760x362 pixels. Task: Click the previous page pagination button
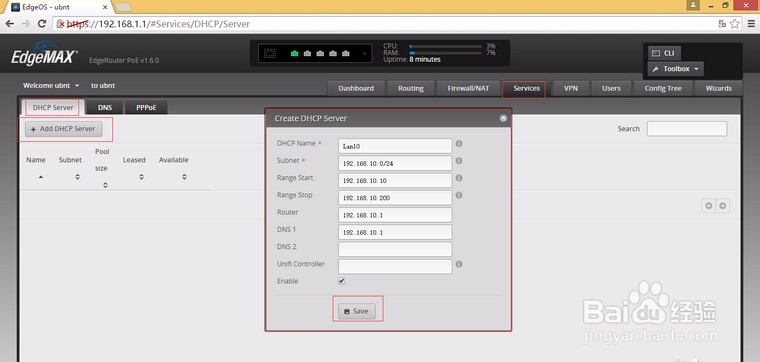coord(709,206)
